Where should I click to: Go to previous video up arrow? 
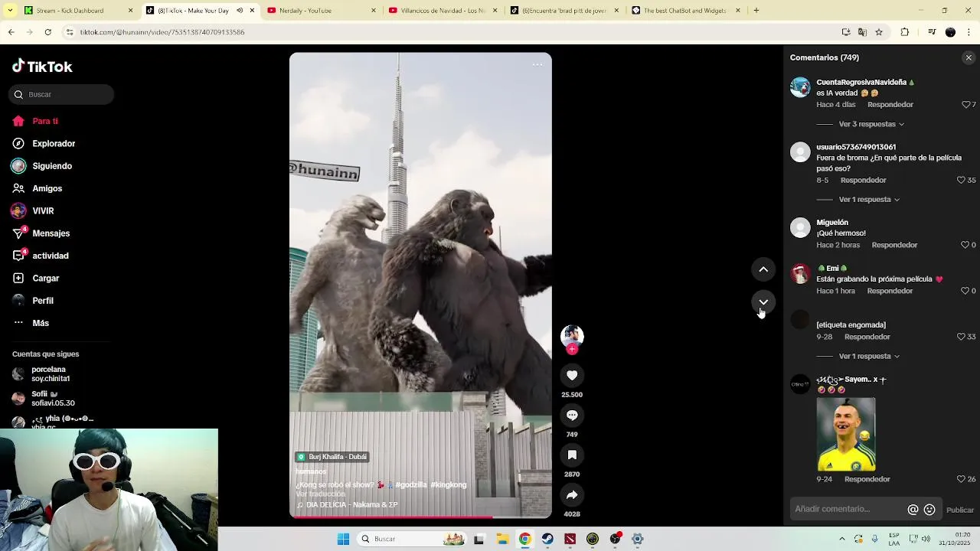(763, 269)
